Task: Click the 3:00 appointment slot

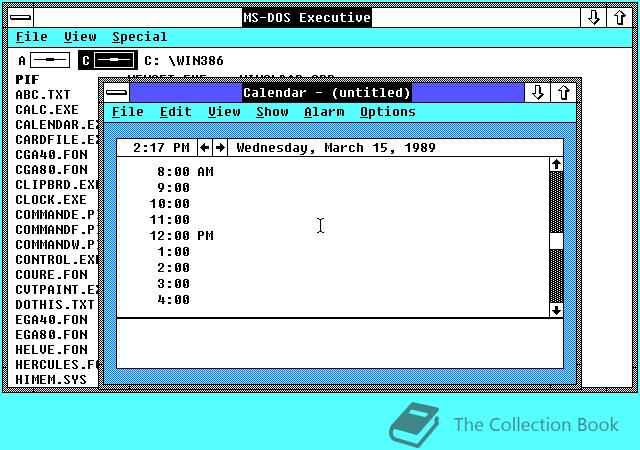Action: [333, 283]
